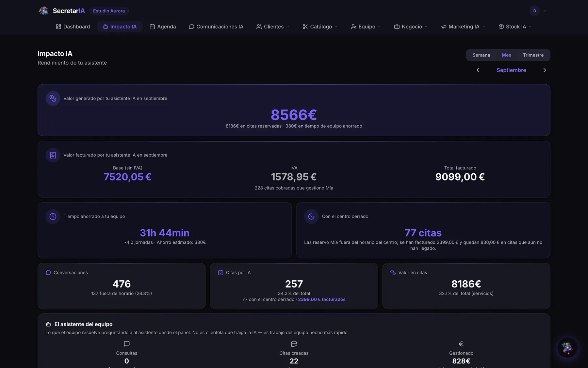Expand the Stock IA menu
588x368 pixels.
coord(515,26)
